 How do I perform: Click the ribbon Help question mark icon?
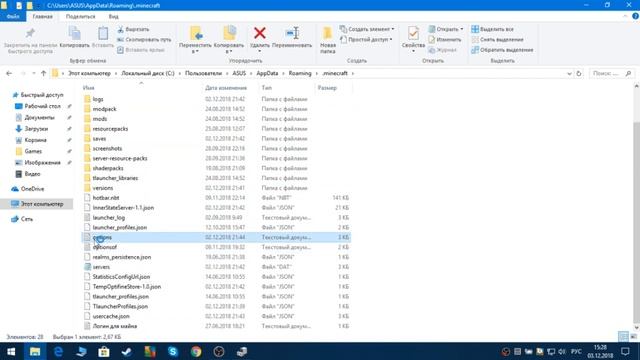[635, 16]
